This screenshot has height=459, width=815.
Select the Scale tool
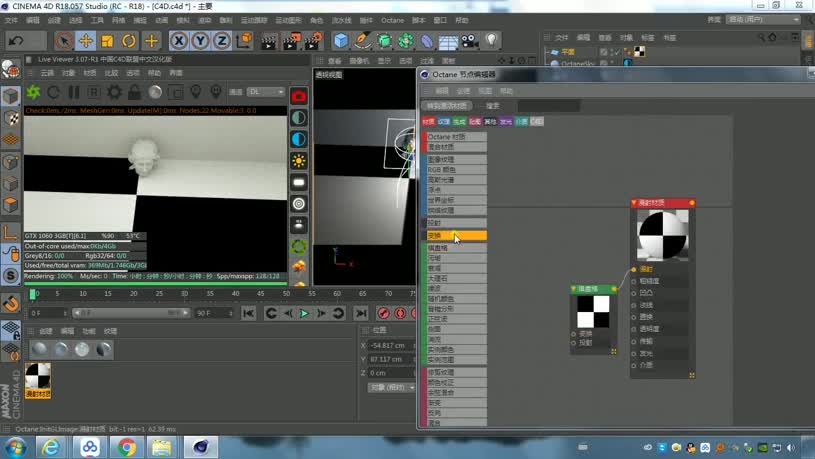[108, 41]
